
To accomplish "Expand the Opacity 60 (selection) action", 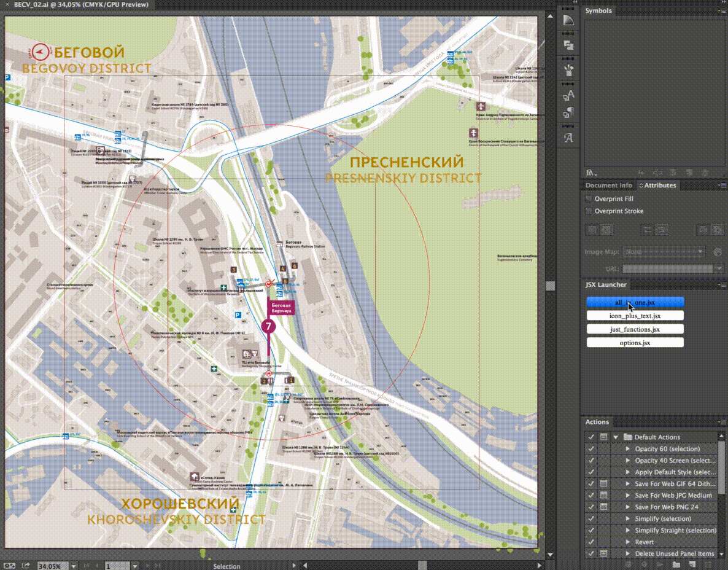I will (628, 449).
